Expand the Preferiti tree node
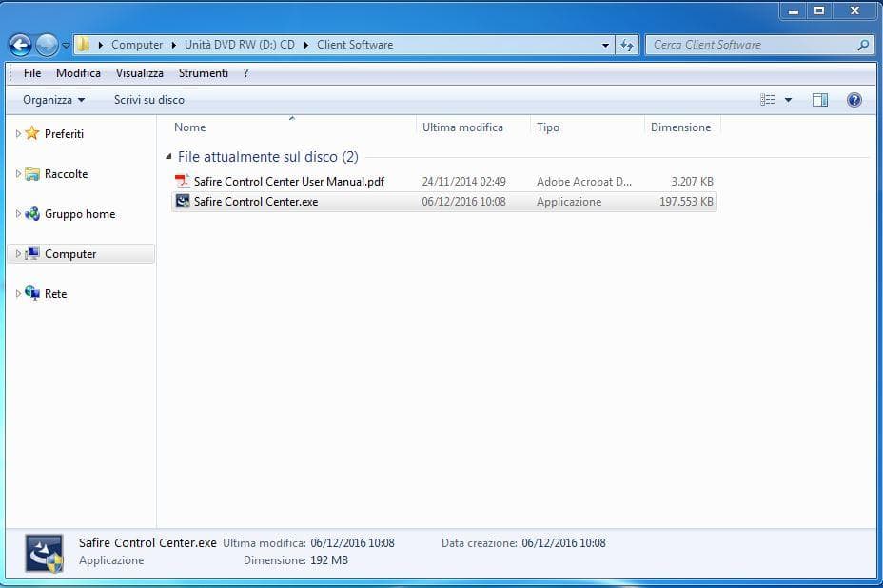This screenshot has height=588, width=883. click(x=18, y=134)
